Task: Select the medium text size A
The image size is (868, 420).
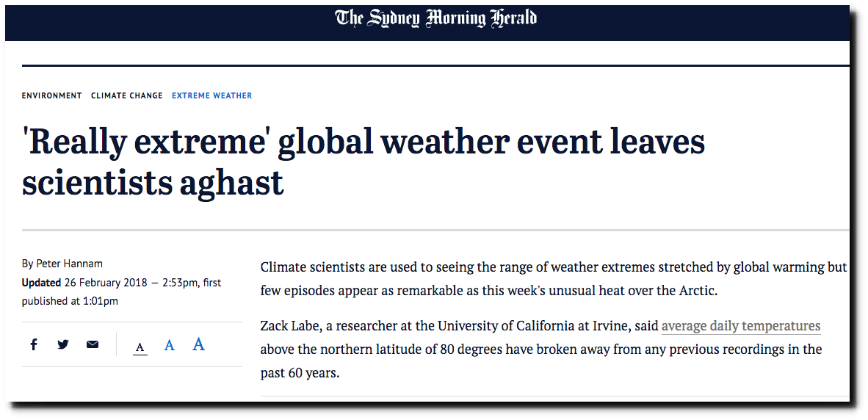Action: click(x=170, y=346)
